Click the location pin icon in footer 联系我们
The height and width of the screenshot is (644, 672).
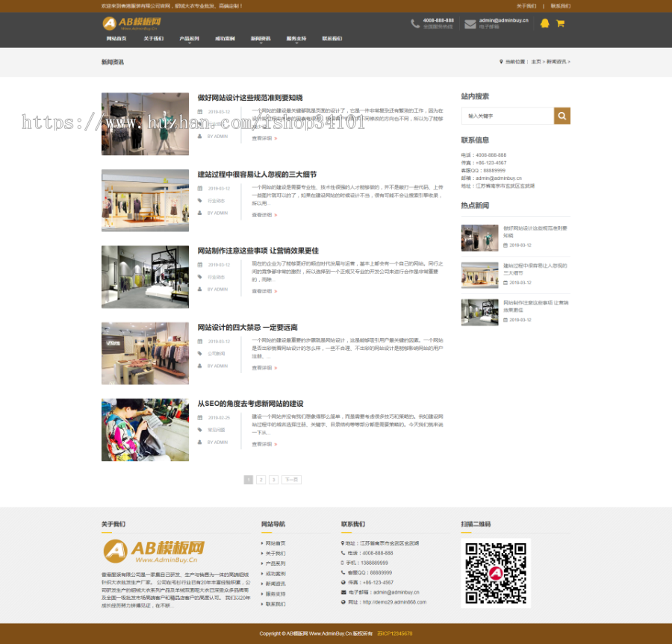point(343,545)
